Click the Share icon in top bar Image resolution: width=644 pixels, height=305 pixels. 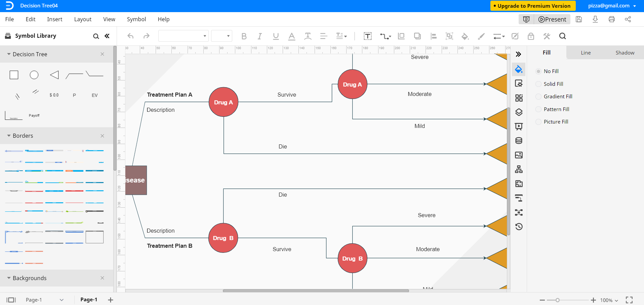point(628,19)
